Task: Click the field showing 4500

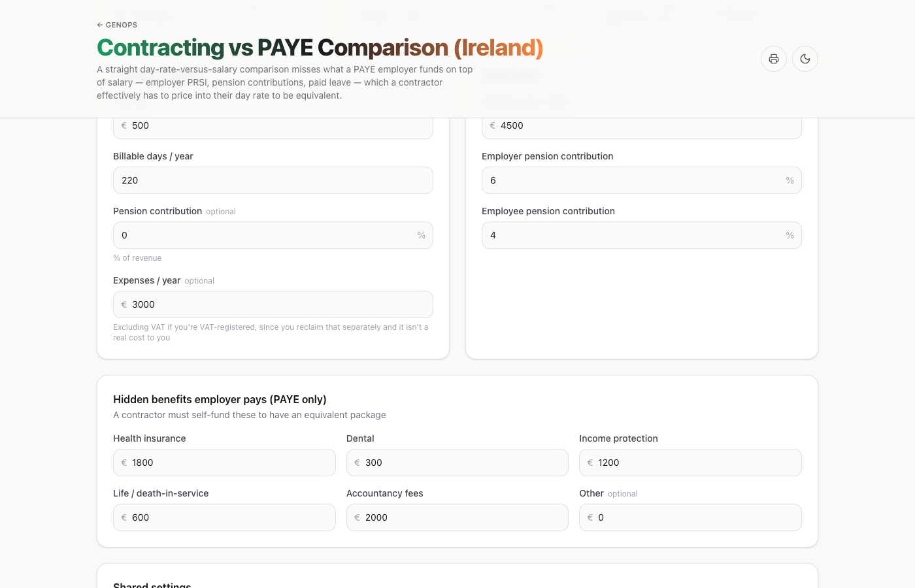Action: point(642,127)
